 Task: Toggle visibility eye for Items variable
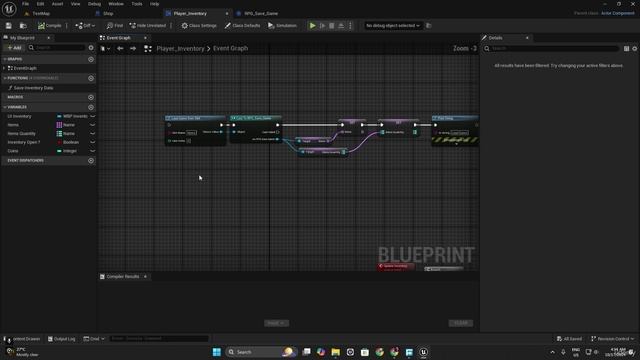coord(93,125)
